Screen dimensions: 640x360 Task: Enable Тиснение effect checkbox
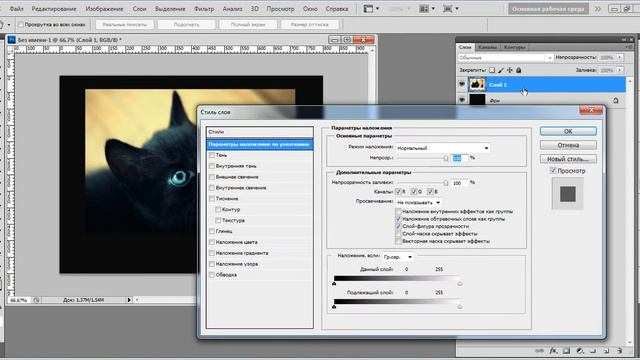click(211, 199)
